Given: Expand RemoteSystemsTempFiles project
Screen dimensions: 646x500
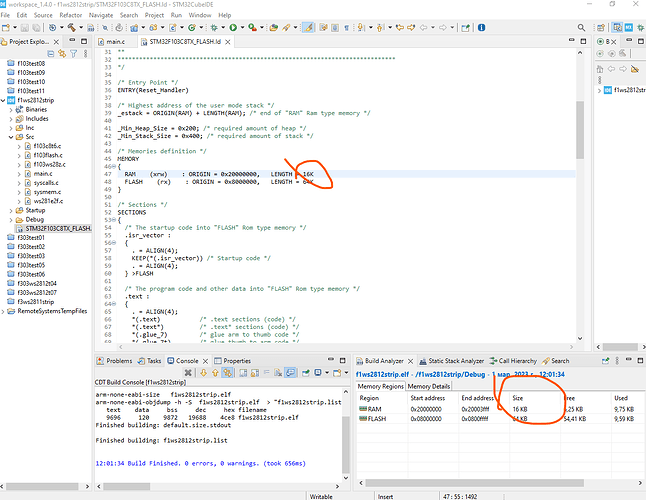Looking at the screenshot, I should (x=3, y=311).
